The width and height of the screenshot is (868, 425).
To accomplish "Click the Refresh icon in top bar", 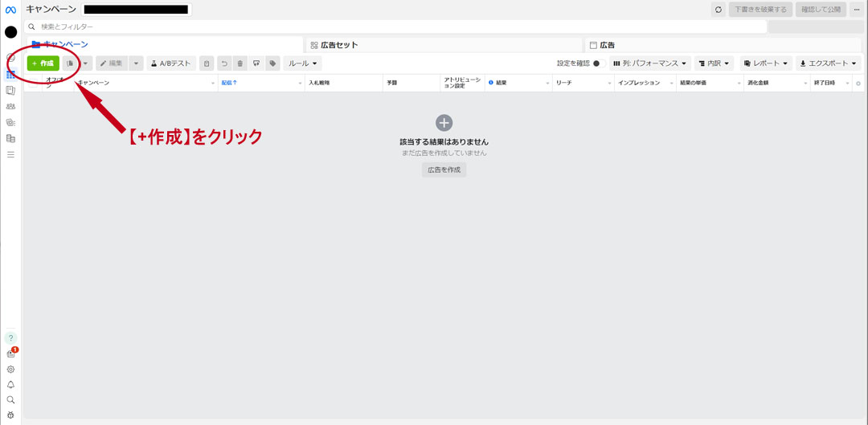I will 719,10.
